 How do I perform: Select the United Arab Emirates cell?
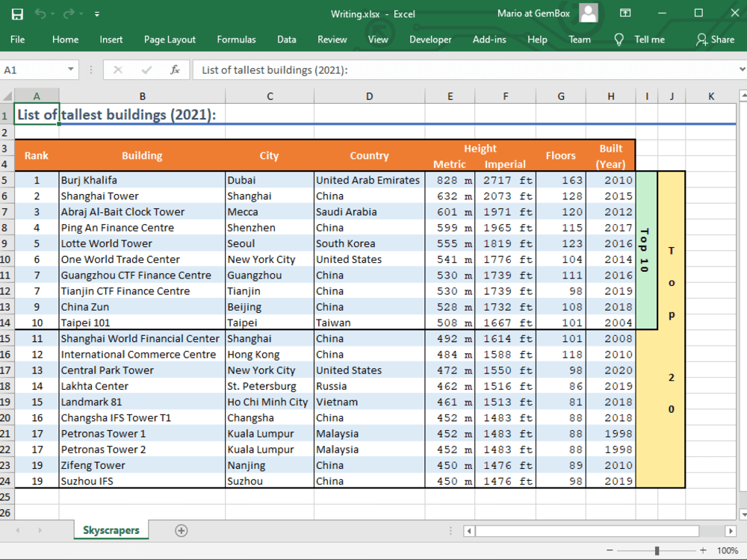[369, 180]
